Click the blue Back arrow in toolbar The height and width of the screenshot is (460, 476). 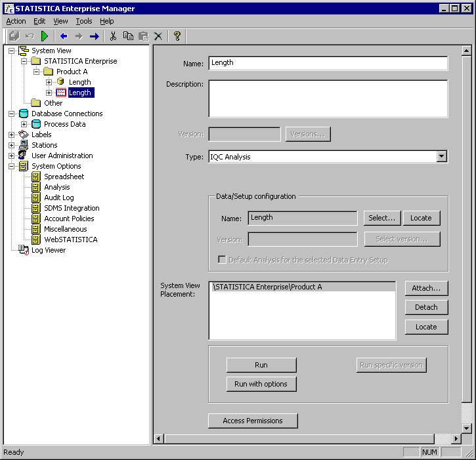coord(64,36)
